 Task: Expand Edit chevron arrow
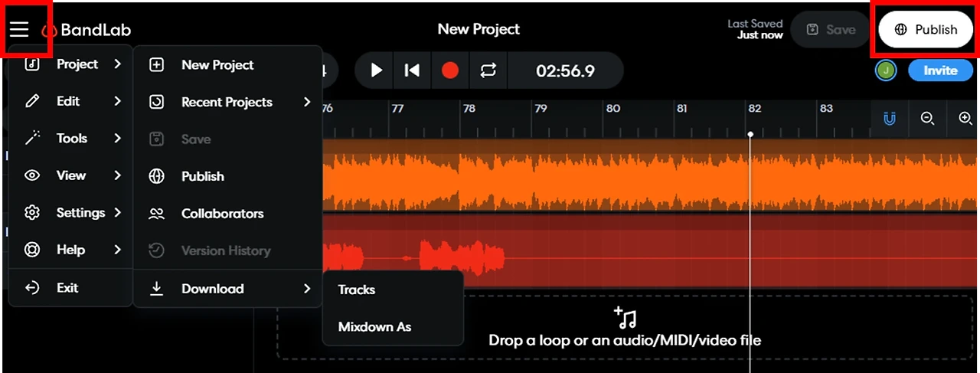[x=117, y=101]
